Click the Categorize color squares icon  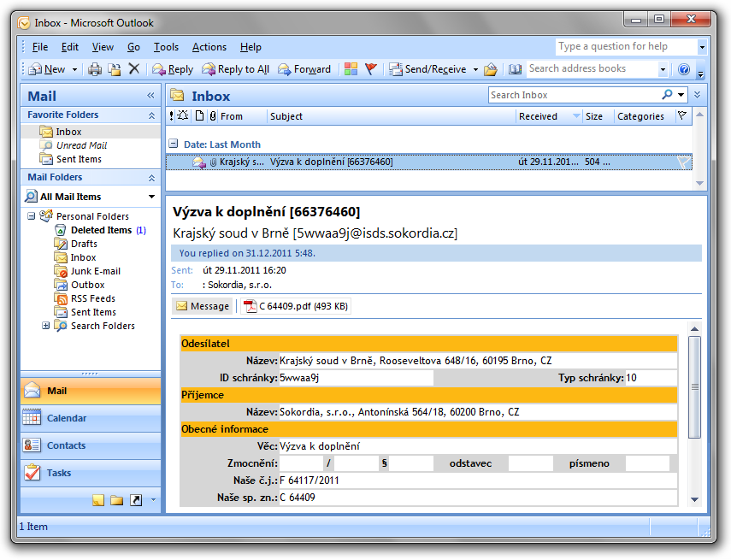[x=351, y=69]
